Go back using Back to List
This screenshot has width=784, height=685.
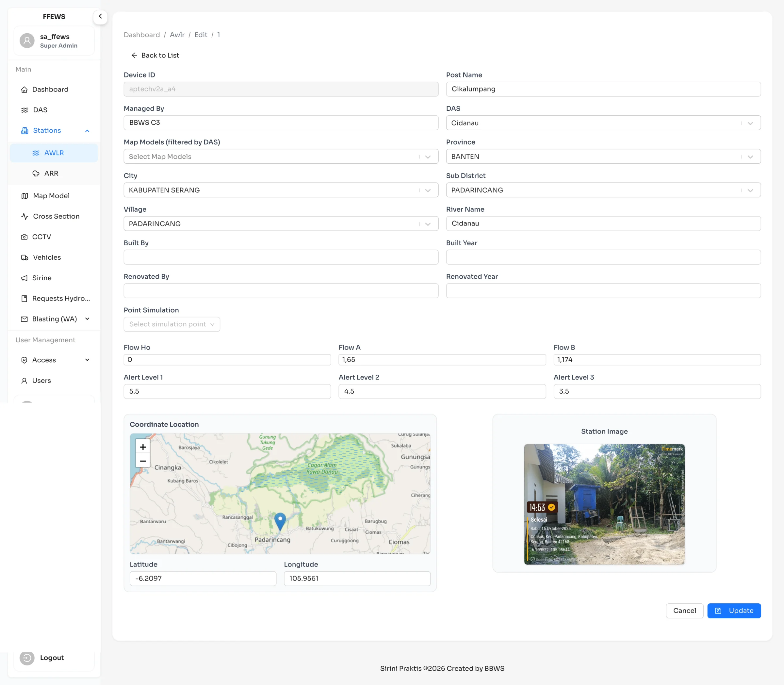[155, 56]
